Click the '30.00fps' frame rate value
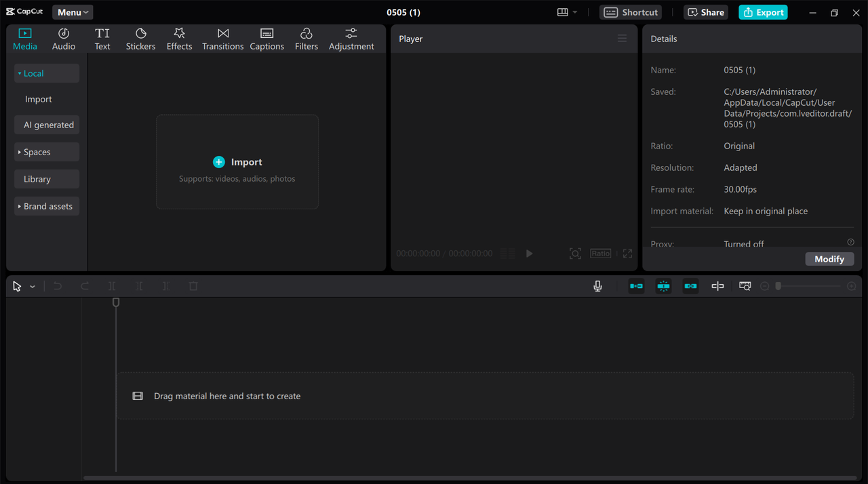868x484 pixels. [x=740, y=189]
